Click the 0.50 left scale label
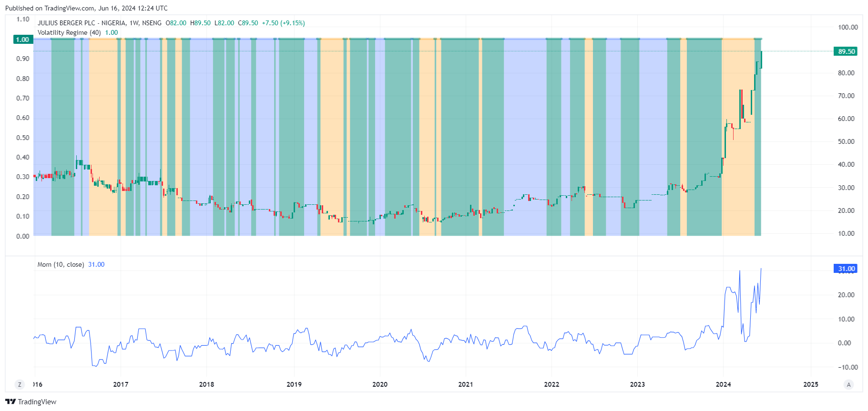This screenshot has height=411, width=868. (23, 138)
